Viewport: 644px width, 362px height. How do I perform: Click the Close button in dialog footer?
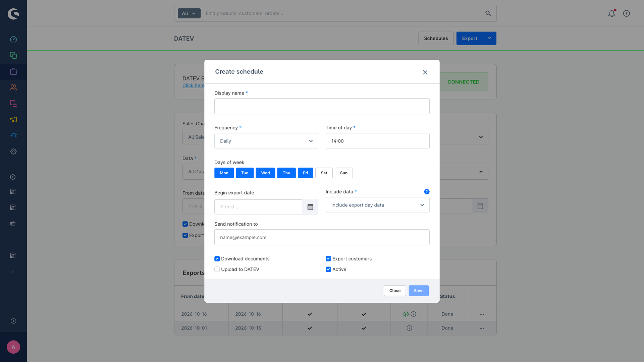[x=395, y=291]
